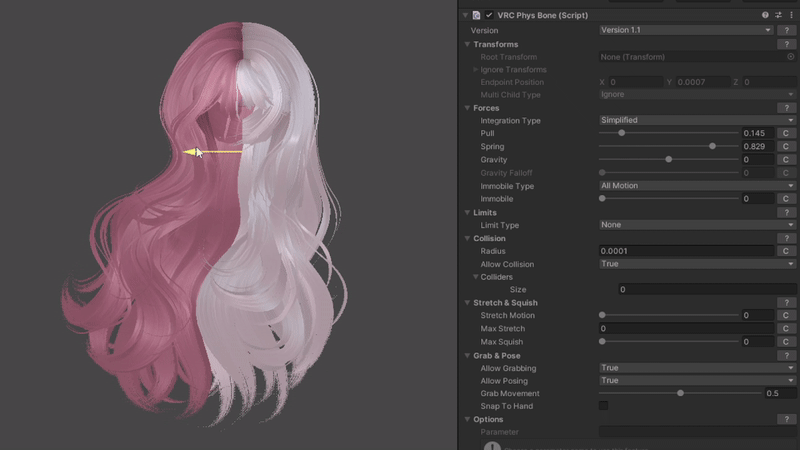This screenshot has width=800, height=450.
Task: Collapse the Colliders list foldout
Action: click(x=476, y=277)
